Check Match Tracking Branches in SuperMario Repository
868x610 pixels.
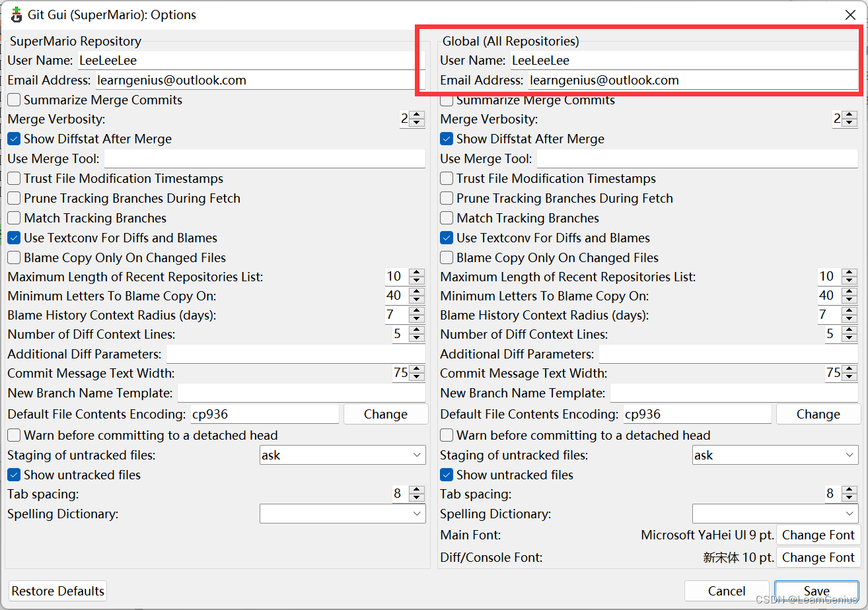click(x=14, y=219)
